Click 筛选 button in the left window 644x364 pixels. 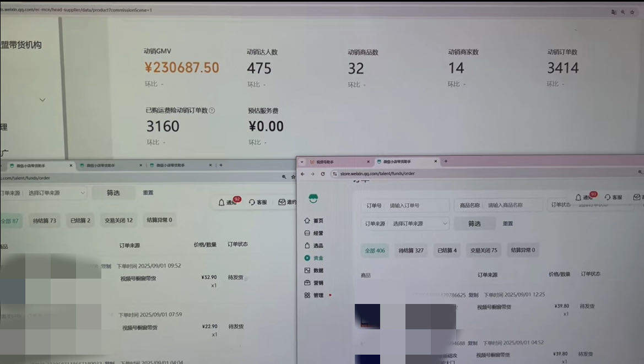(113, 193)
